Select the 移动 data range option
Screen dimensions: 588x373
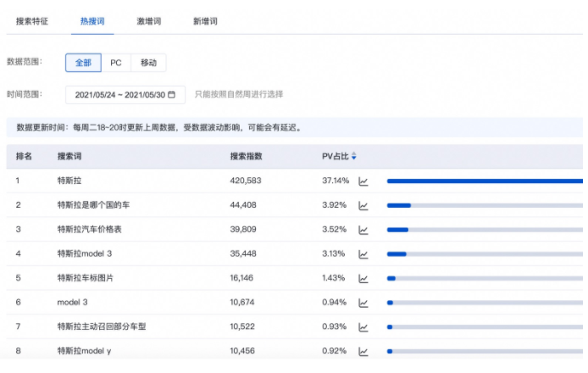[x=148, y=63]
